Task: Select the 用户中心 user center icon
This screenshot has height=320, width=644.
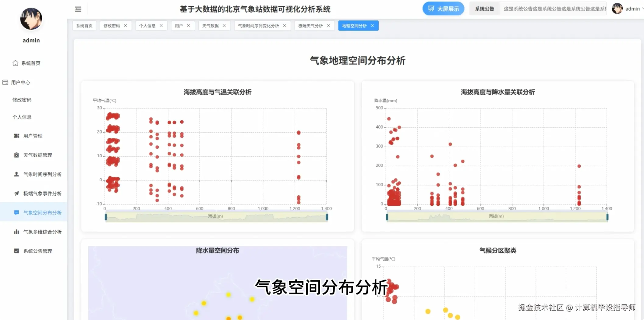Action: pos(5,82)
